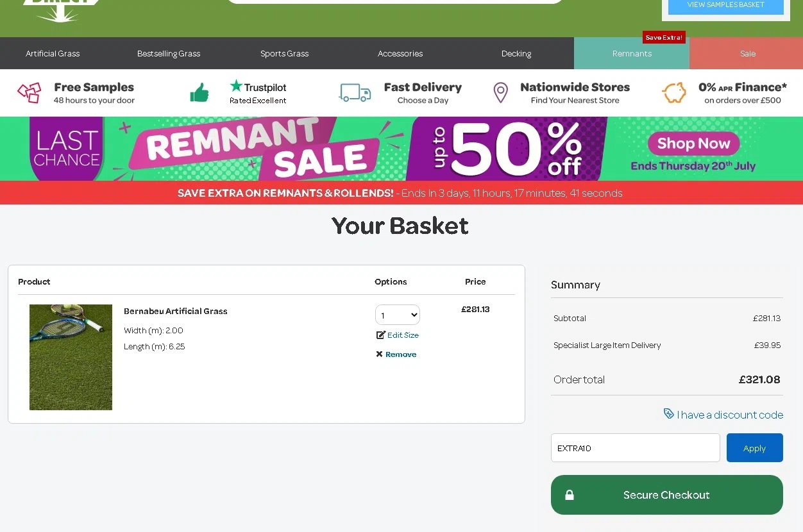
Task: Click the View Samples Basket button
Action: [x=725, y=5]
